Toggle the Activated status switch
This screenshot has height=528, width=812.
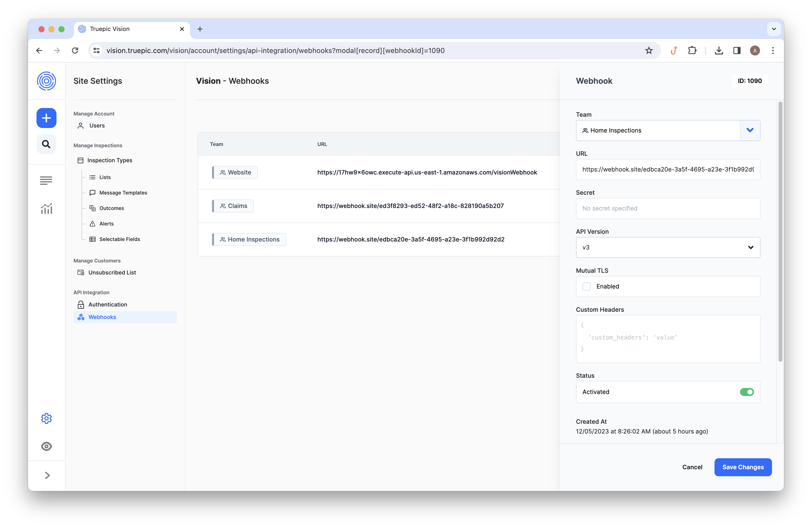(746, 392)
